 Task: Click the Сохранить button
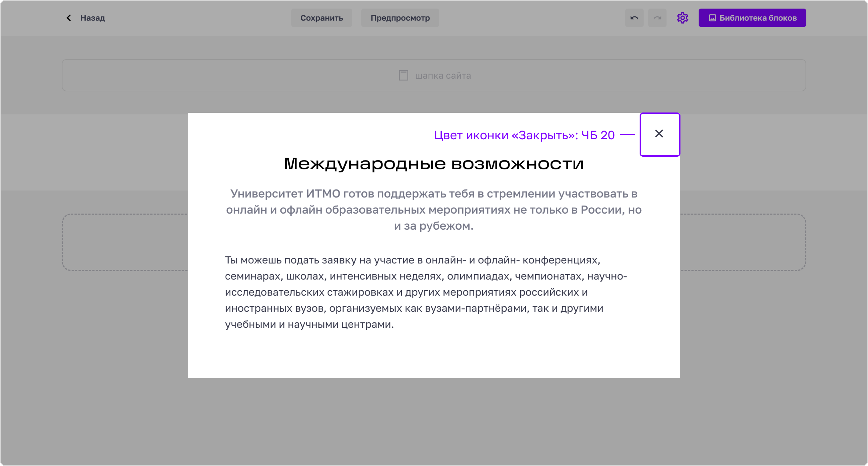[321, 18]
